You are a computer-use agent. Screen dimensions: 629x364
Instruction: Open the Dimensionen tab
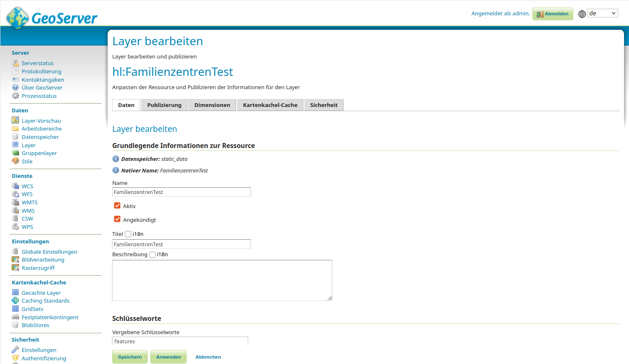[x=212, y=105]
